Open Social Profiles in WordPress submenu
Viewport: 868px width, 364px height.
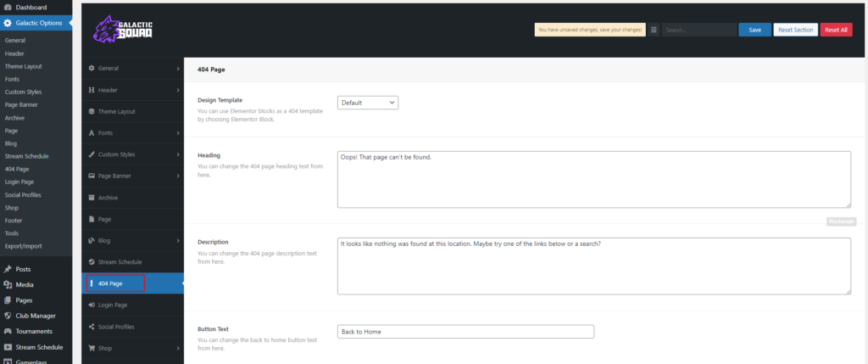23,195
